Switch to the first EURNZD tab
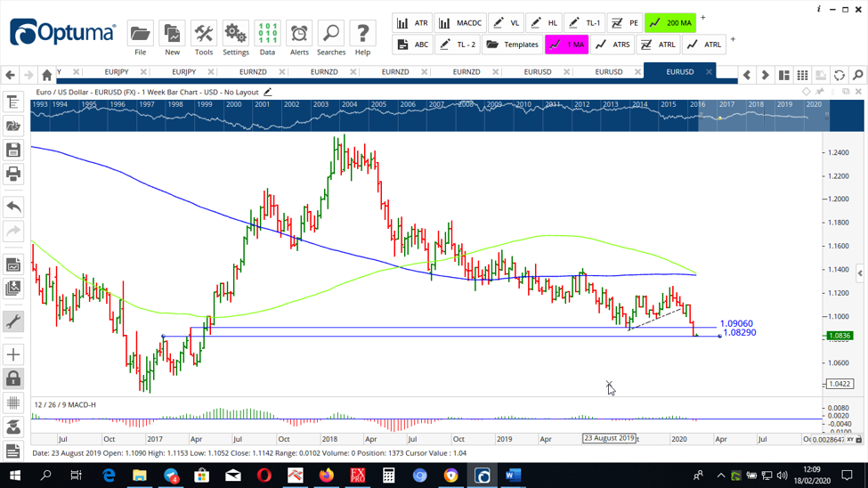Viewport: 868px width, 488px height. click(x=253, y=72)
